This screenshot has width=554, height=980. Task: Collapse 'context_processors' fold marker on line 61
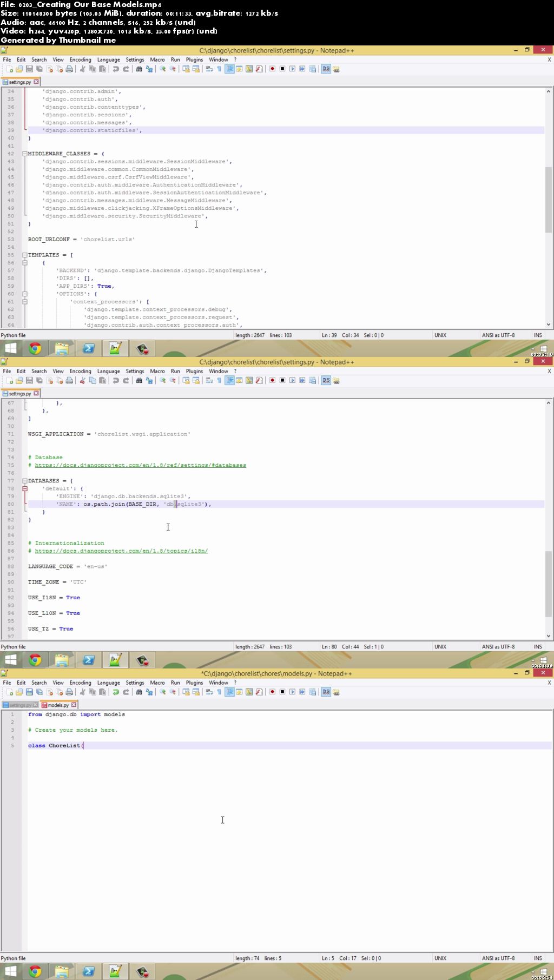click(25, 302)
